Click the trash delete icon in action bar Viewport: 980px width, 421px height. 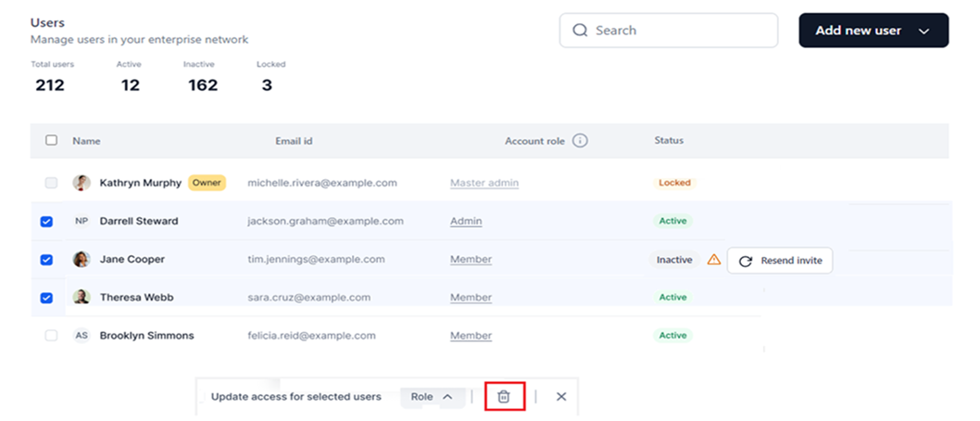point(504,397)
